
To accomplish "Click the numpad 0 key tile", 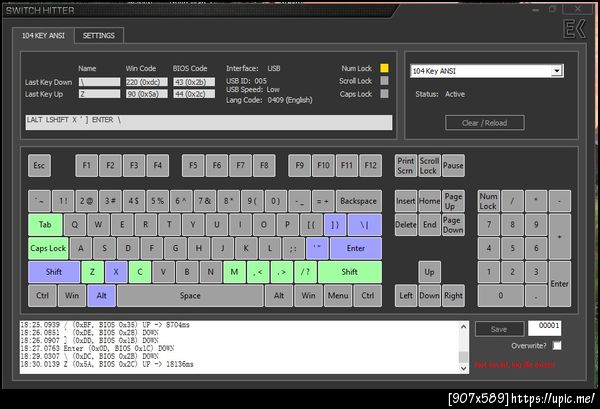I will (501, 295).
